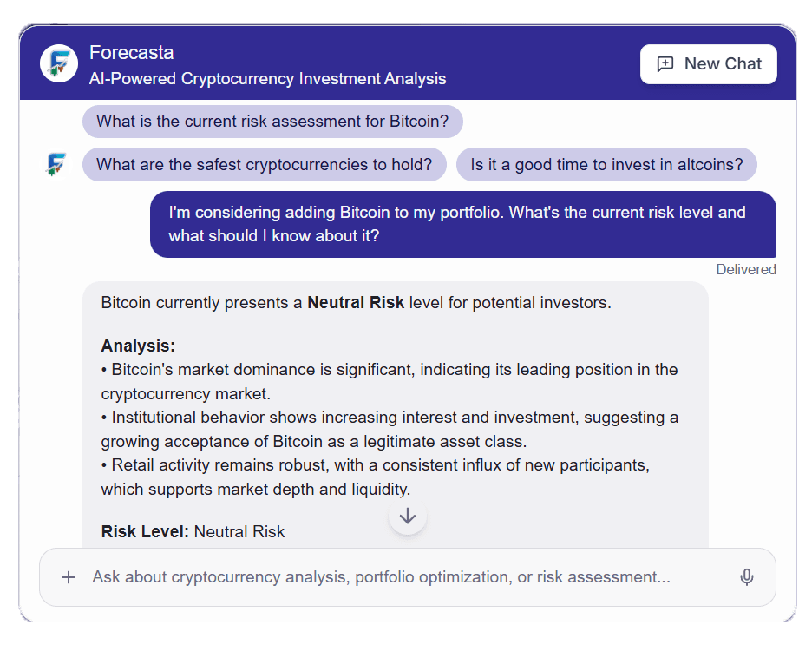
Task: Click the Forecasta logo icon in the header
Action: pos(58,63)
